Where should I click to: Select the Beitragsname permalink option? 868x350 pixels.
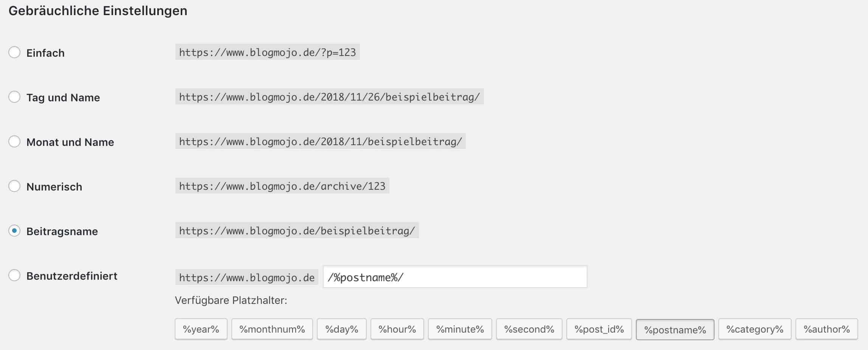[15, 231]
